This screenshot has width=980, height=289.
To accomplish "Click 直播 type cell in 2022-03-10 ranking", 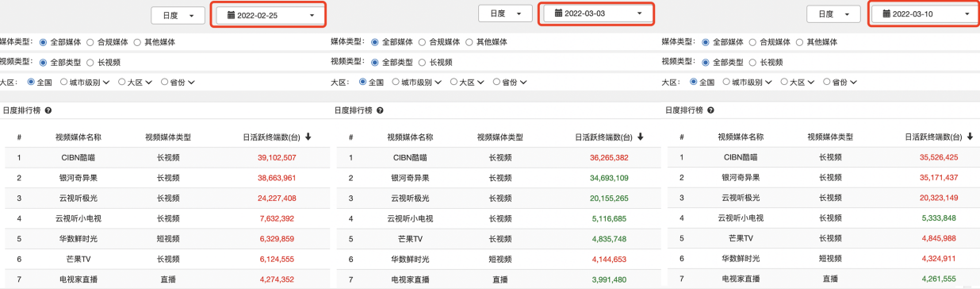I will tap(830, 279).
